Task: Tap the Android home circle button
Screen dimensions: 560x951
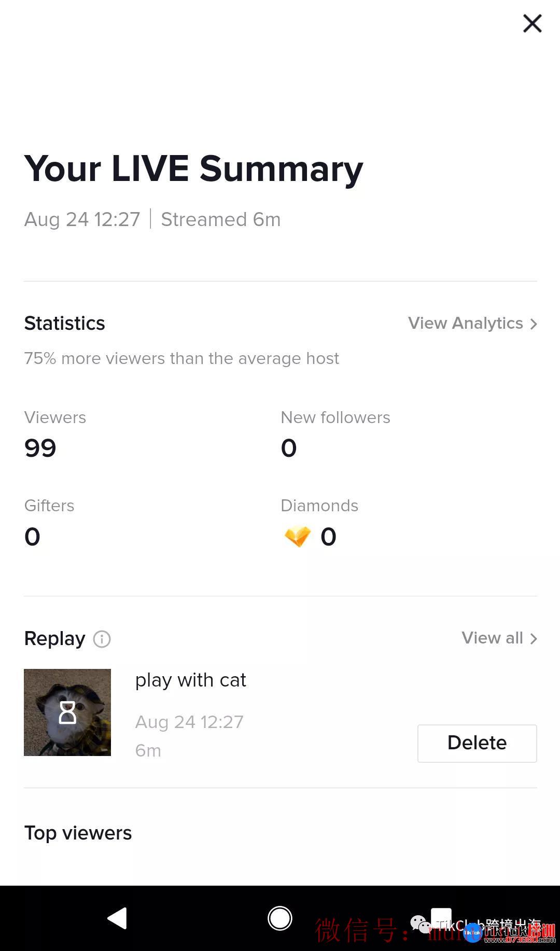Action: click(280, 918)
